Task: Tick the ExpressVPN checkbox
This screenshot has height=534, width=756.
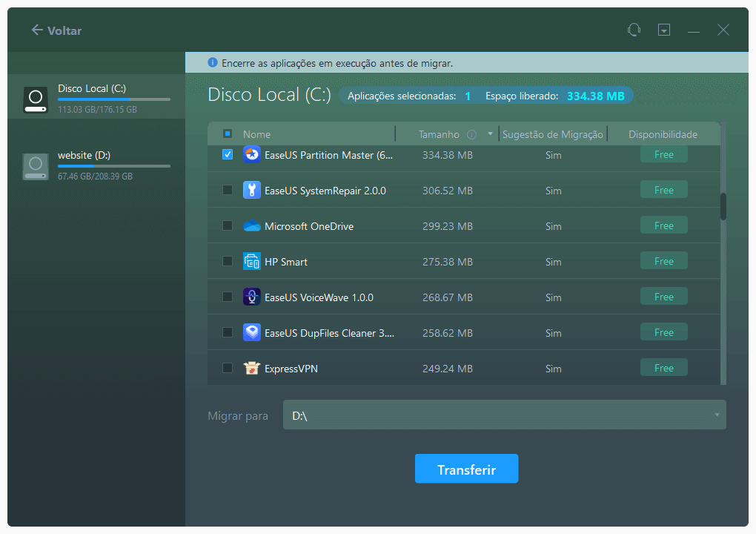Action: (x=228, y=369)
